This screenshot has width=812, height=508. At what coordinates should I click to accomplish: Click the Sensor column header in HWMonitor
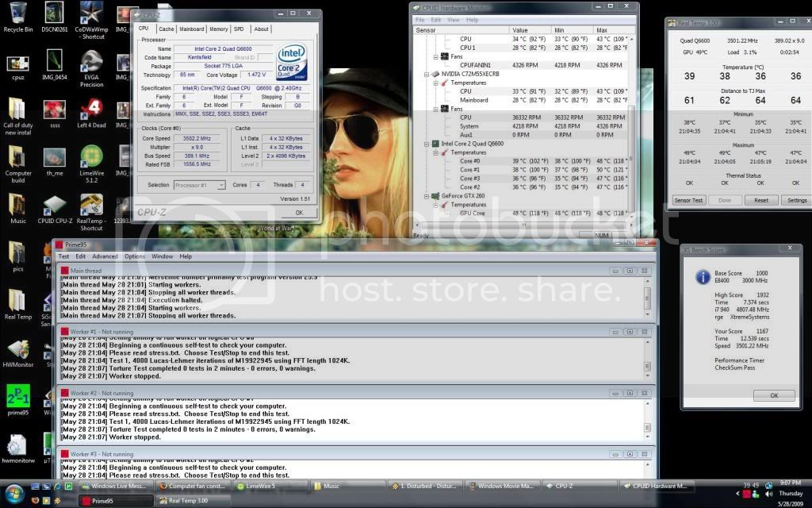[x=461, y=30]
